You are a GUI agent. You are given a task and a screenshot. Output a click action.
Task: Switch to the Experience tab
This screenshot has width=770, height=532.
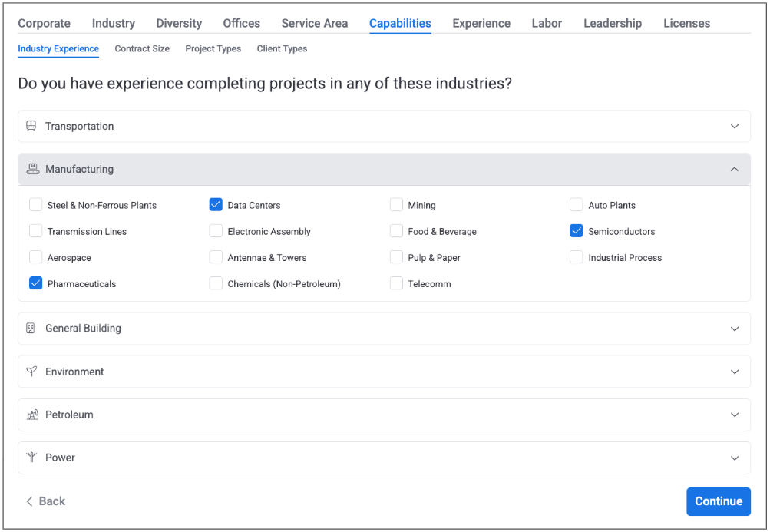pos(481,23)
